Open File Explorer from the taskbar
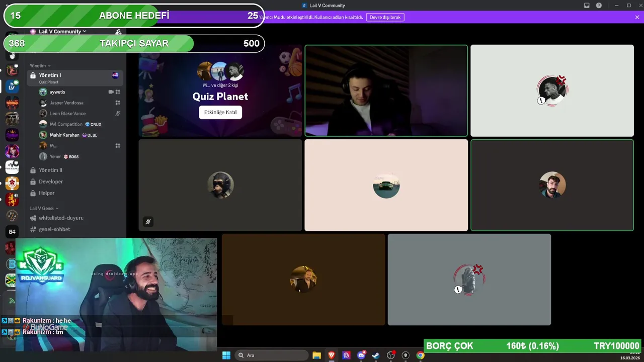The height and width of the screenshot is (362, 644). click(316, 355)
